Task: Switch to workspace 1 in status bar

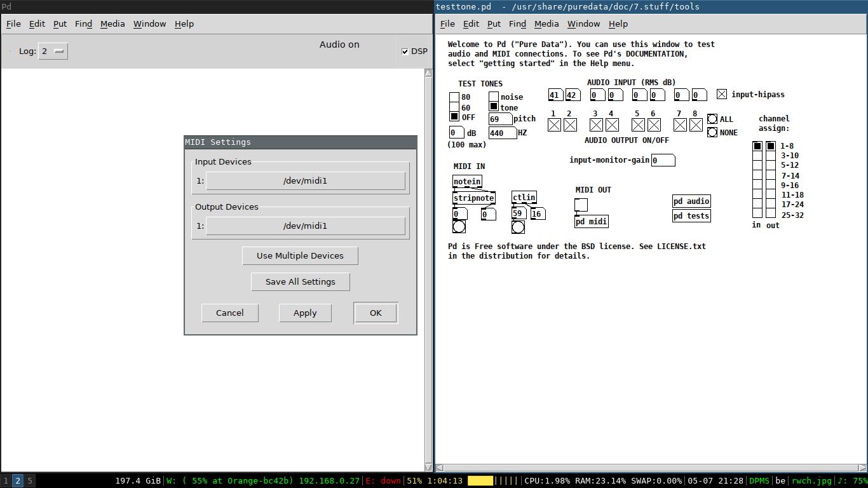Action: coord(6,481)
